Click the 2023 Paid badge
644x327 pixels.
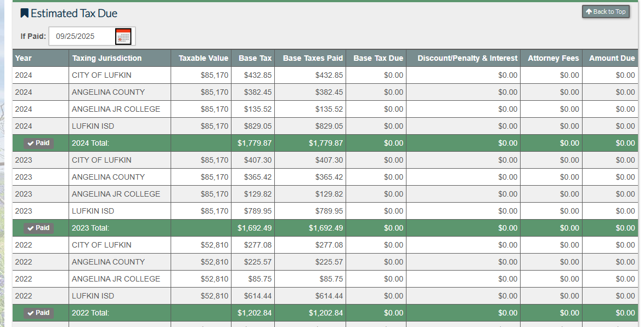click(38, 228)
